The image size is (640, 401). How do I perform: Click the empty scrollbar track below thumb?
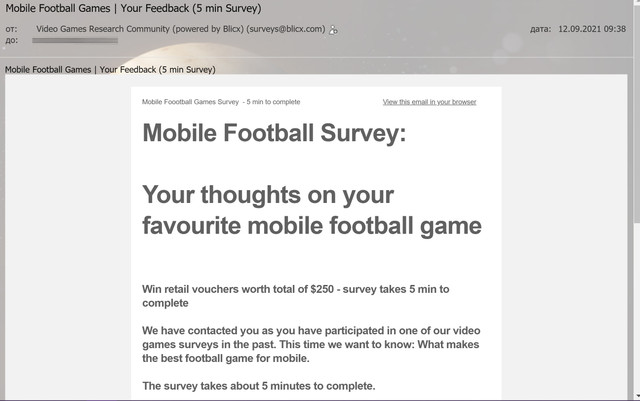click(637, 306)
